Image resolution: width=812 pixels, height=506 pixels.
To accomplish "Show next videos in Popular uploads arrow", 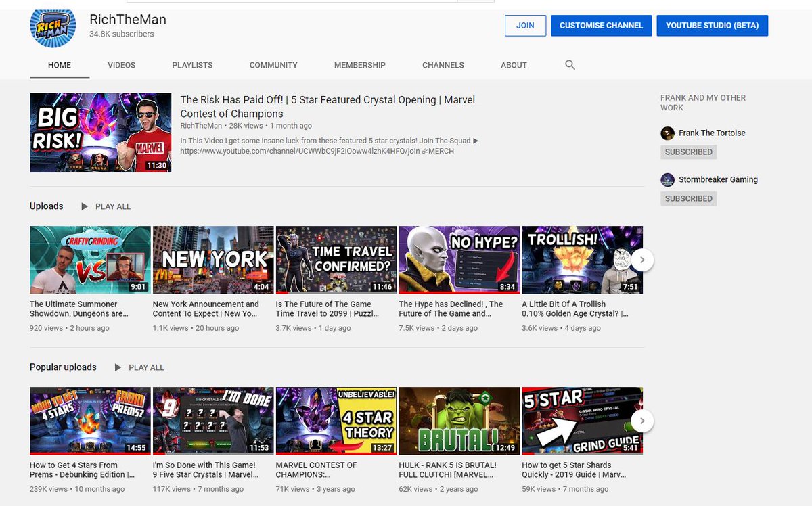I will click(642, 421).
